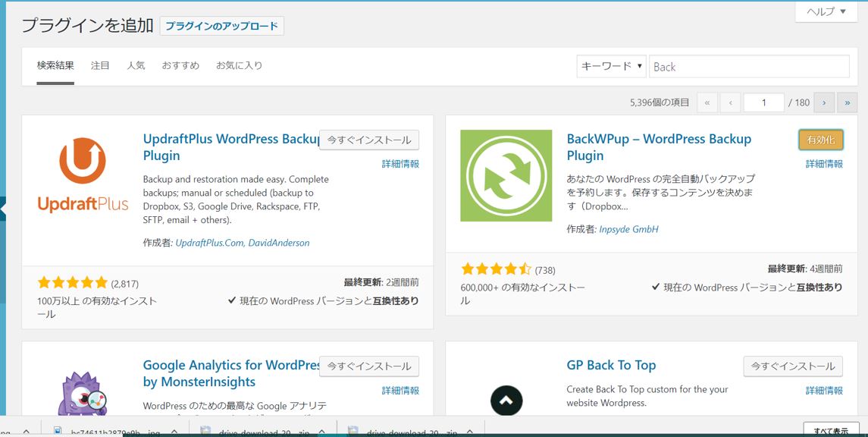Open the おすすめ tab
This screenshot has height=437, width=868.
pos(180,65)
